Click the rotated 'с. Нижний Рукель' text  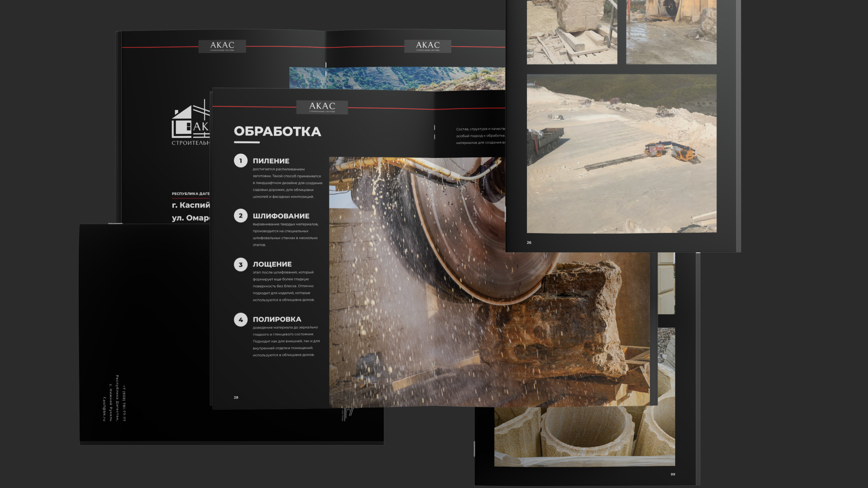(111, 403)
